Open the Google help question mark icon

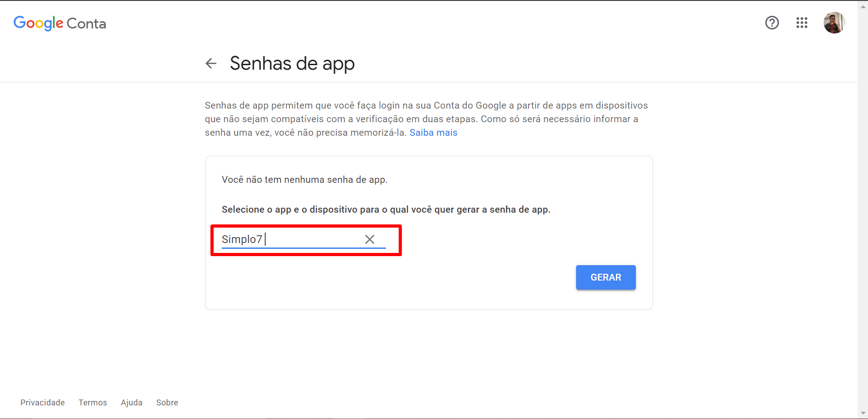tap(772, 23)
